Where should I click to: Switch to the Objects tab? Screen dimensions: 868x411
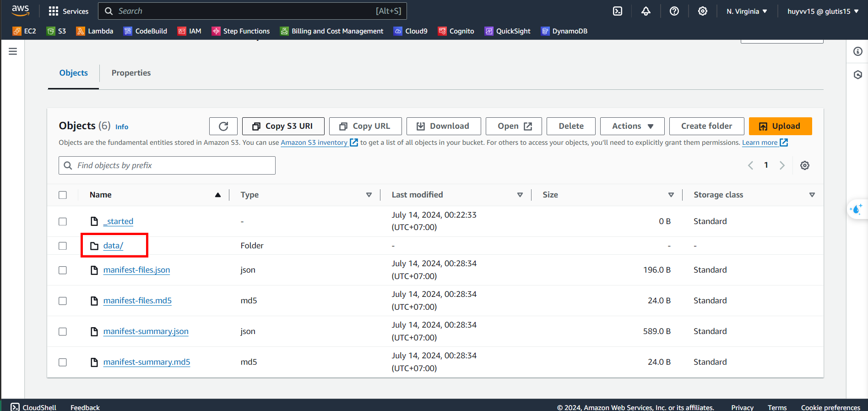[x=74, y=73]
